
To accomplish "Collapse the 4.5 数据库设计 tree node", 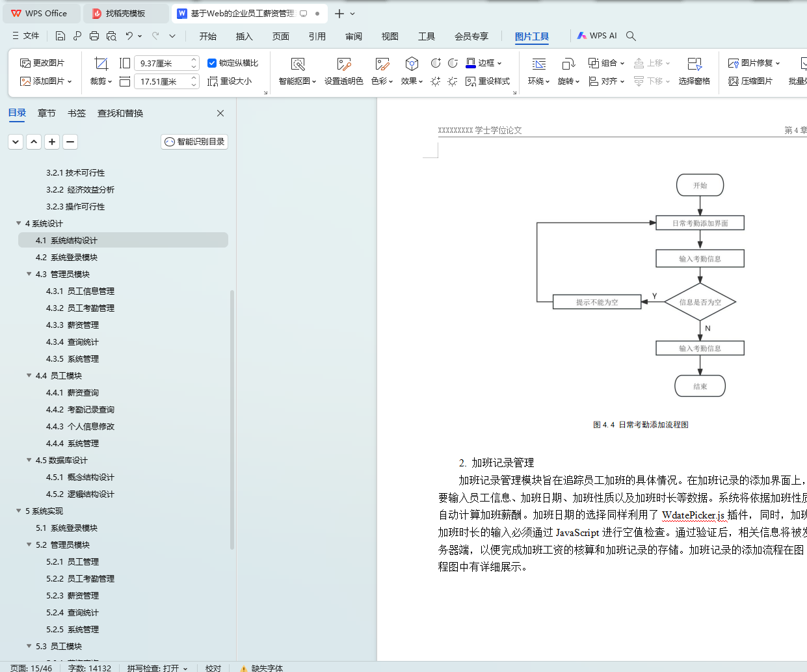I will [29, 460].
